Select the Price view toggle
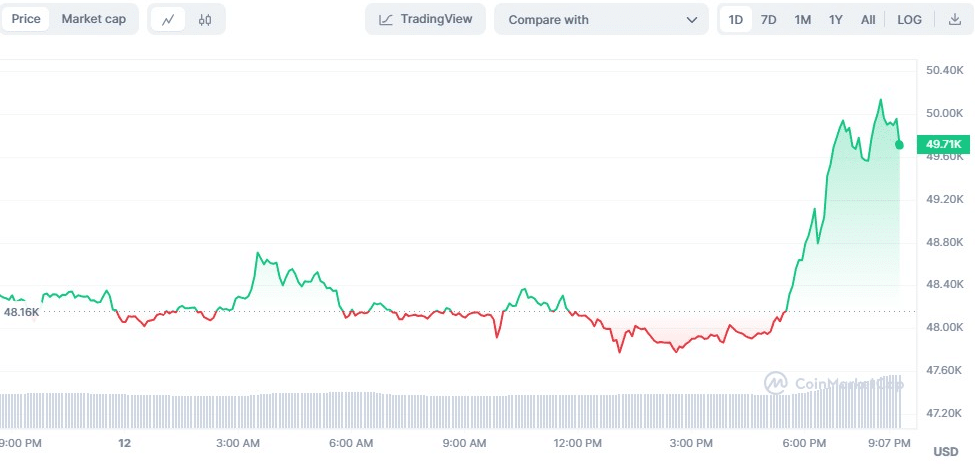The image size is (975, 464). [26, 19]
